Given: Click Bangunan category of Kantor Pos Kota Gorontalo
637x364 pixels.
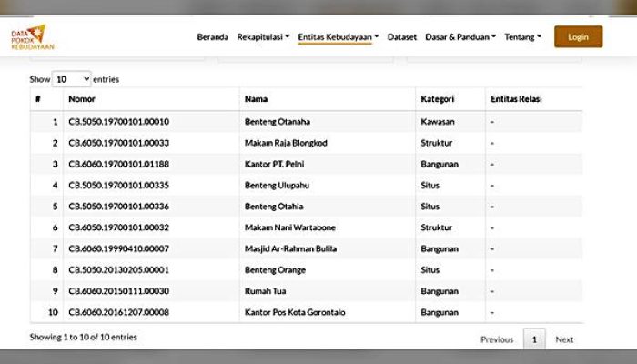Looking at the screenshot, I should click(440, 312).
